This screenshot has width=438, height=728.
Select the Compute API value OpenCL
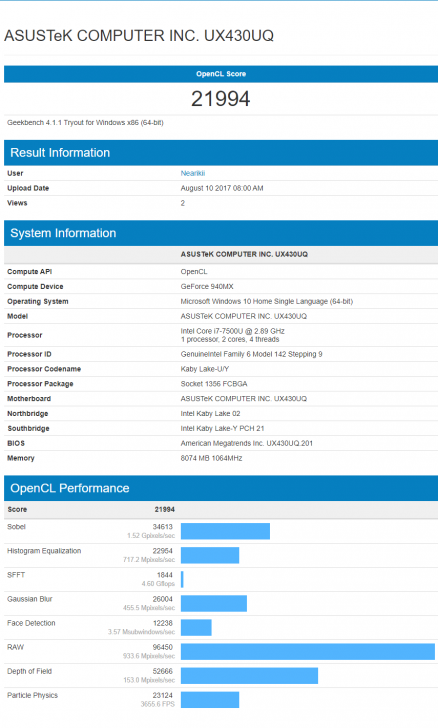pos(194,272)
